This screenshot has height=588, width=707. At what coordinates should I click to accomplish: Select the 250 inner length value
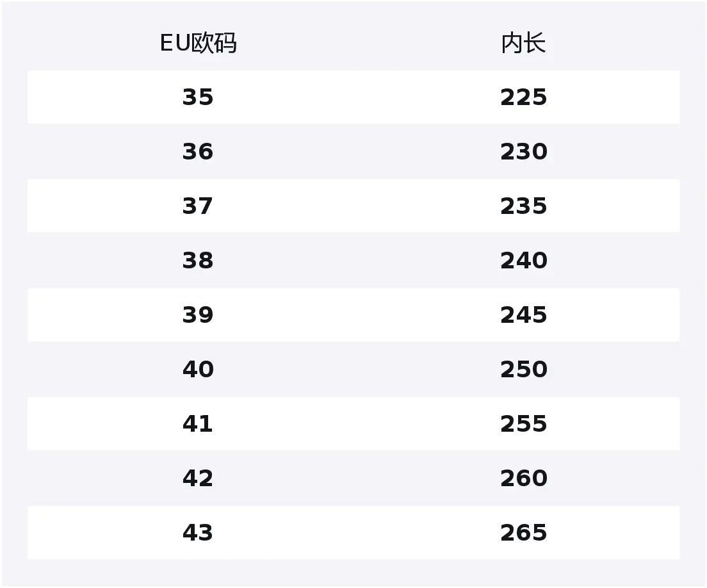click(523, 370)
